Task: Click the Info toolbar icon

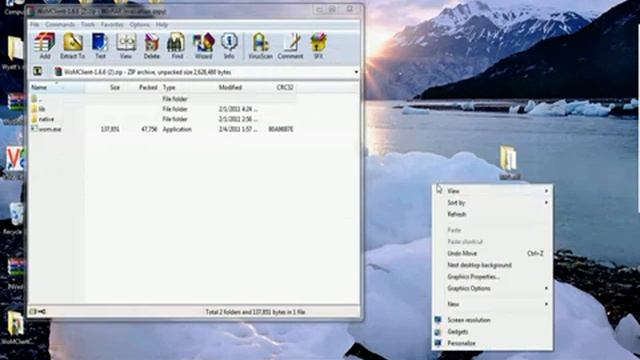Action: [229, 46]
